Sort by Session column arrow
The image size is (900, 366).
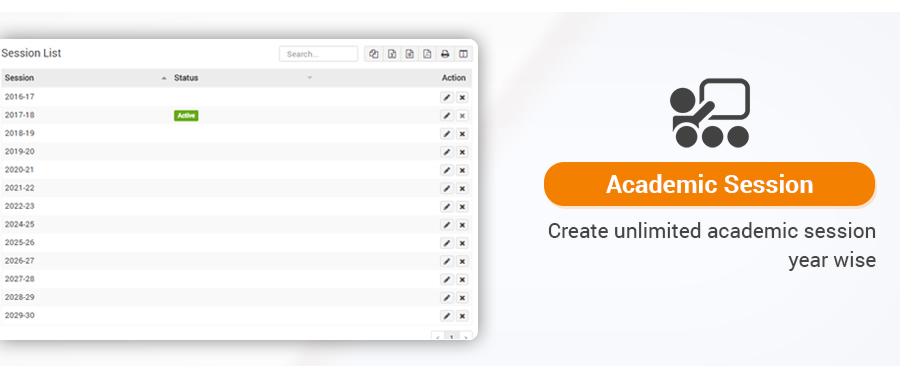pyautogui.click(x=164, y=78)
